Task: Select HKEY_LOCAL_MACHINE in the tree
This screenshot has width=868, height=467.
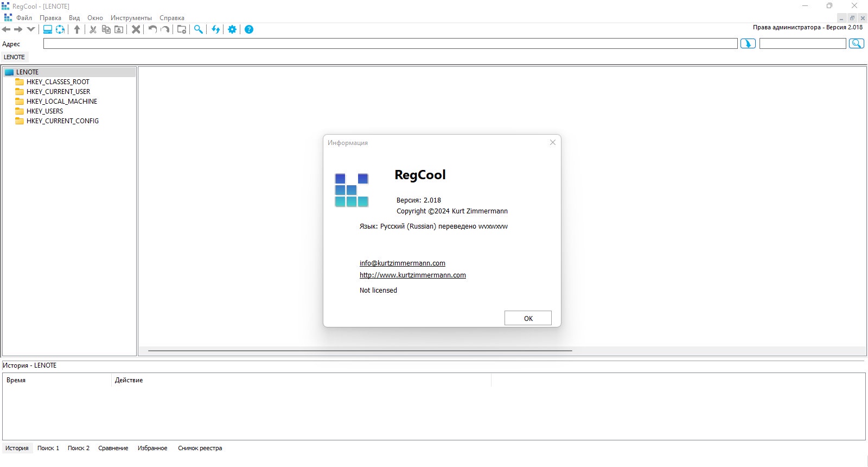Action: tap(62, 102)
